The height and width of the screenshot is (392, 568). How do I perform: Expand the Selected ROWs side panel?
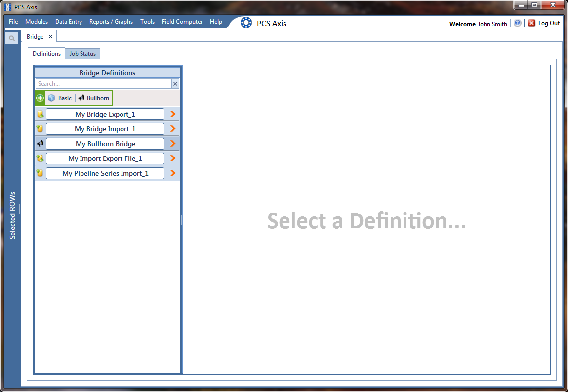click(x=13, y=215)
